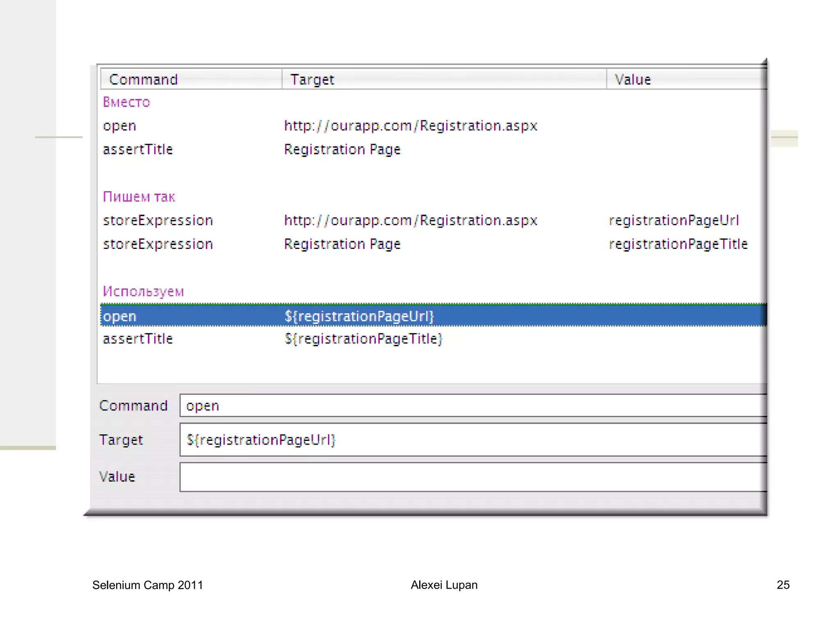Click the Selenium Camp 2011 footer text
The width and height of the screenshot is (840, 630).
(148, 585)
